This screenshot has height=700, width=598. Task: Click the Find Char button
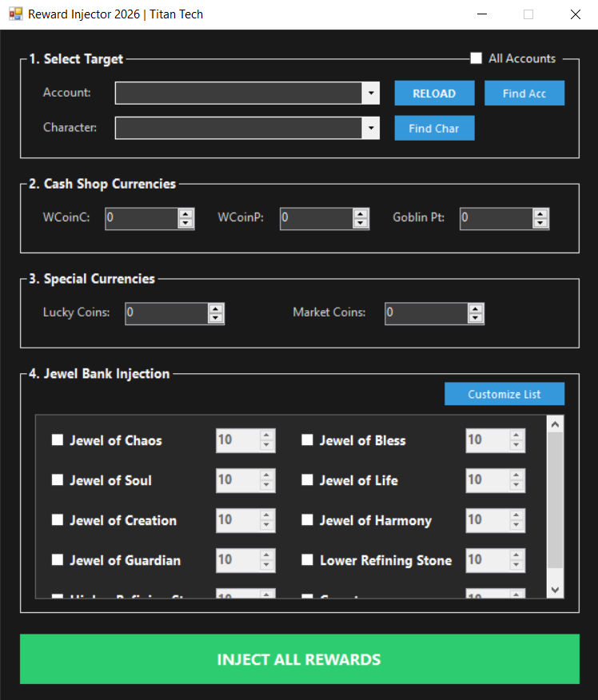click(434, 128)
